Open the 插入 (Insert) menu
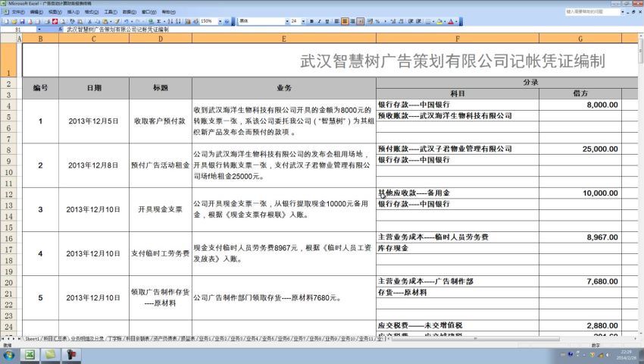644x364 pixels. 73,12
